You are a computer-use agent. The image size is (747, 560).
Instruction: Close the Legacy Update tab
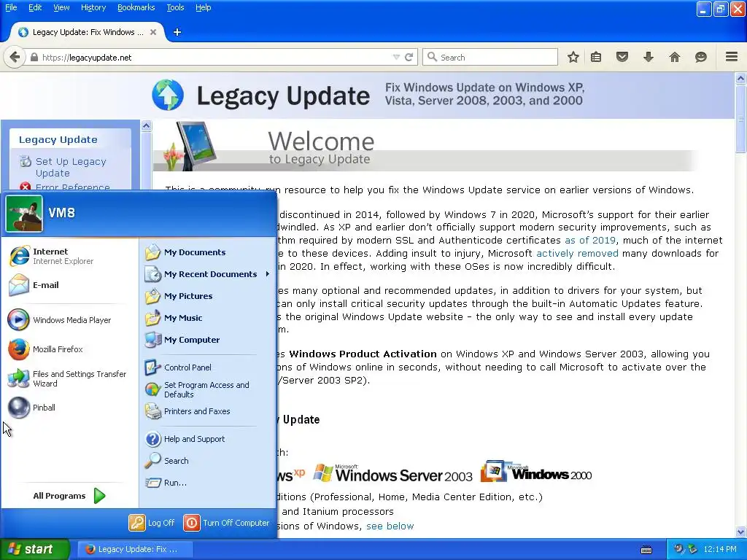click(x=153, y=32)
